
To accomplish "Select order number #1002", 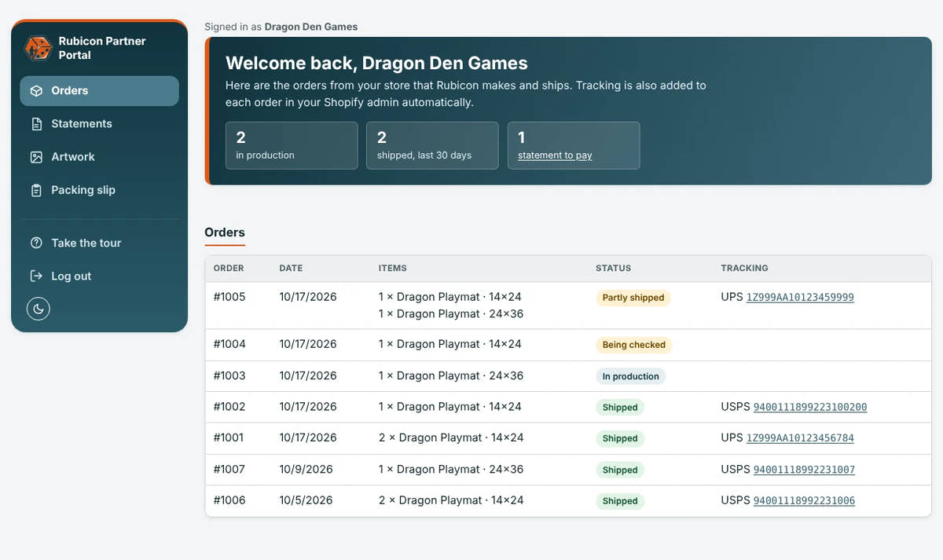I will (x=229, y=407).
